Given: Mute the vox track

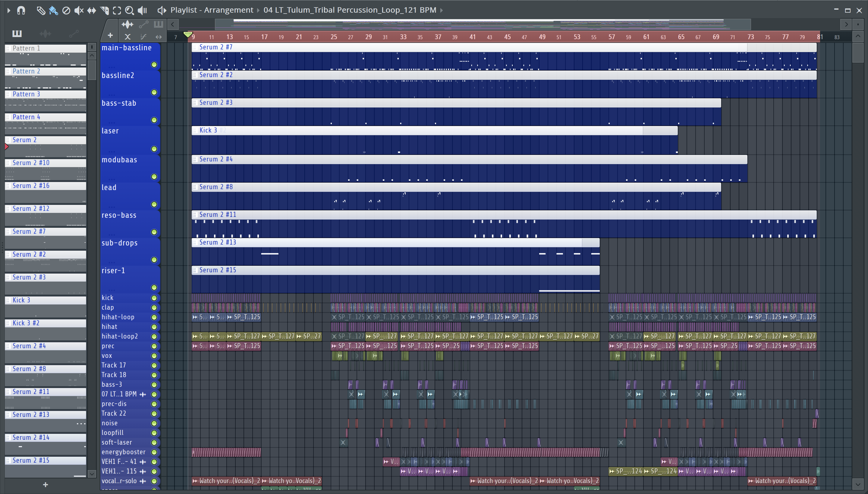Looking at the screenshot, I should coord(154,356).
